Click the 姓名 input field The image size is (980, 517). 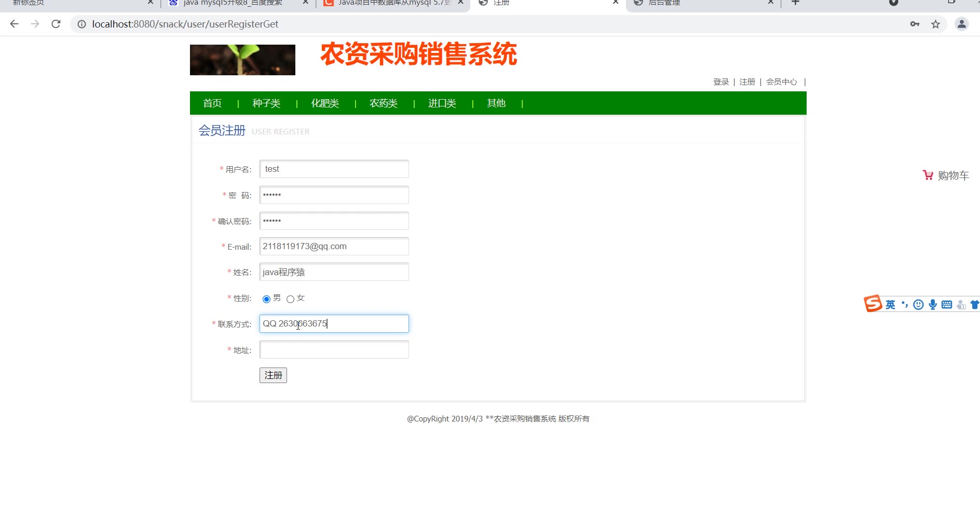coord(334,272)
